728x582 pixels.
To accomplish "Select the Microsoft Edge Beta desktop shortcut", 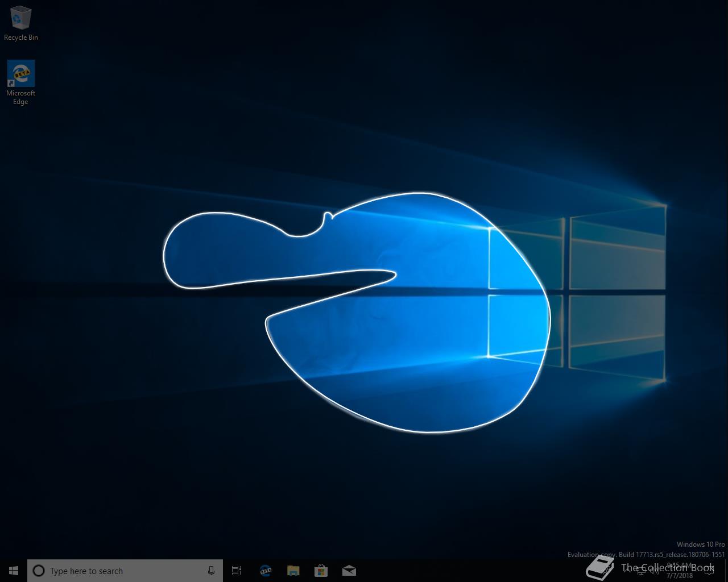I will (x=21, y=82).
